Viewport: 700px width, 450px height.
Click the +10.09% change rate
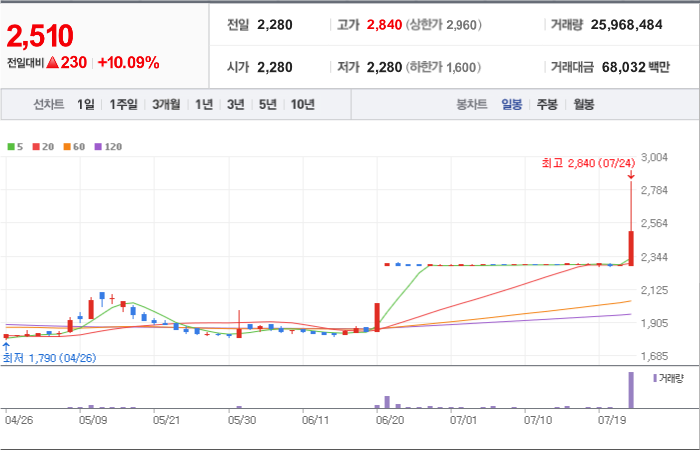pos(129,63)
